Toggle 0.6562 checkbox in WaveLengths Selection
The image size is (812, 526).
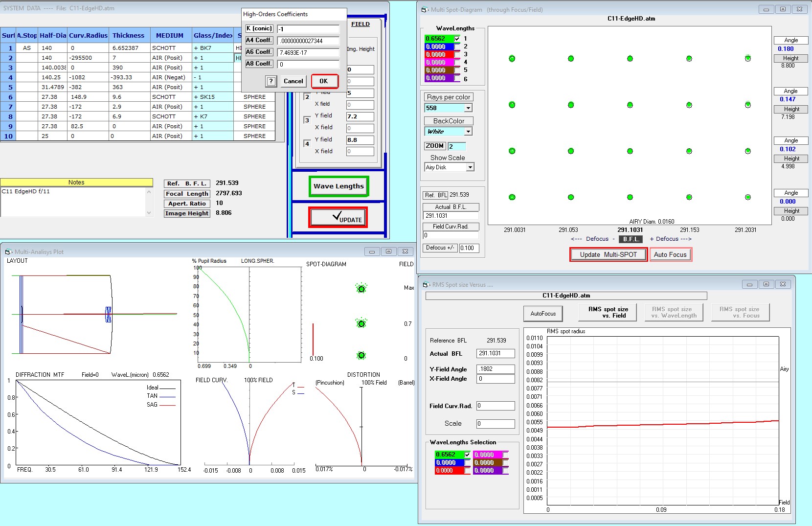click(467, 455)
